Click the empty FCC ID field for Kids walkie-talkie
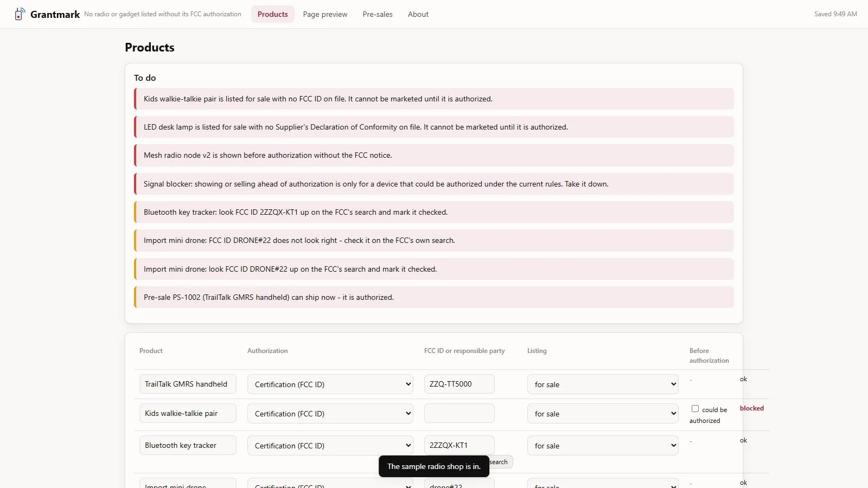This screenshot has width=868, height=488. [459, 413]
